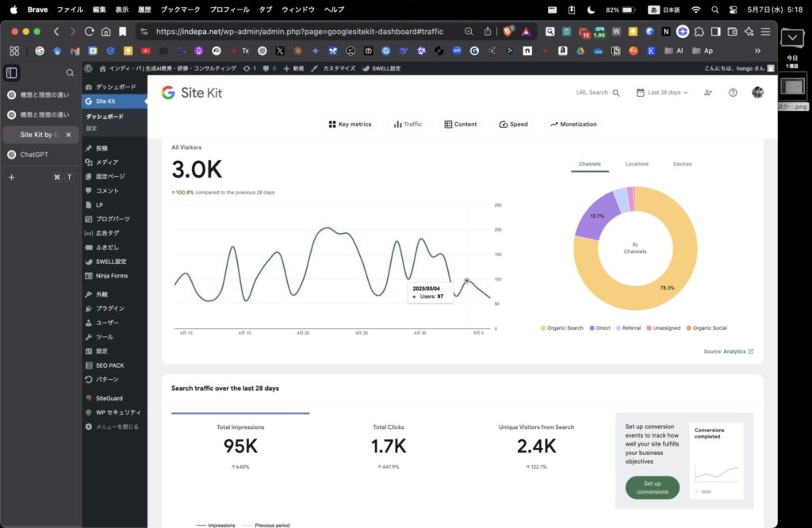Toggle the Direct channel legend item

[x=603, y=328]
